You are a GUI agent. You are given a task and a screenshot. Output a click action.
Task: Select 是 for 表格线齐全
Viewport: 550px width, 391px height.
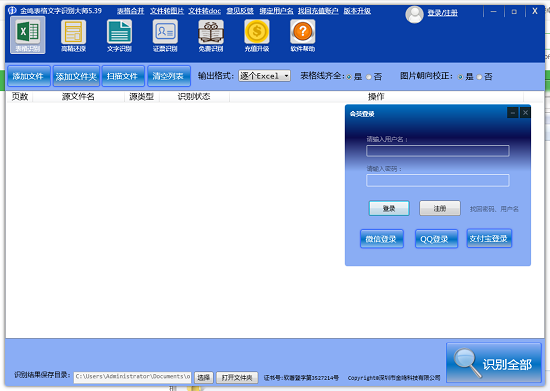349,77
